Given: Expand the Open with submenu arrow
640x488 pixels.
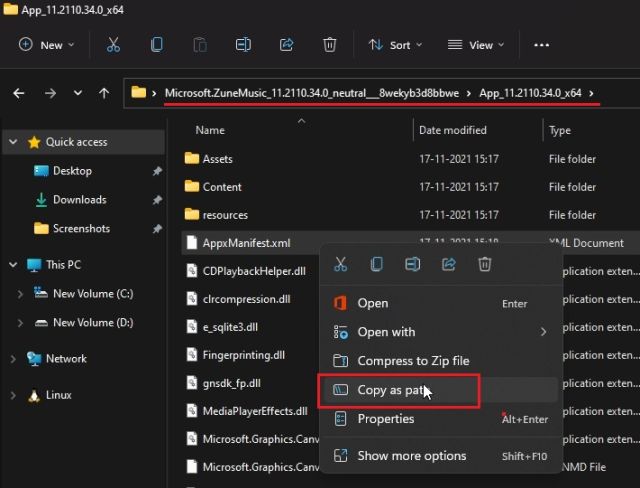Looking at the screenshot, I should (x=543, y=332).
